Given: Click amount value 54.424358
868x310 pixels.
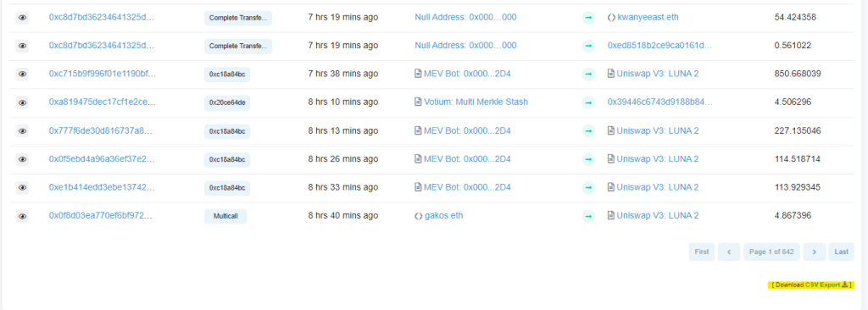Looking at the screenshot, I should point(795,17).
